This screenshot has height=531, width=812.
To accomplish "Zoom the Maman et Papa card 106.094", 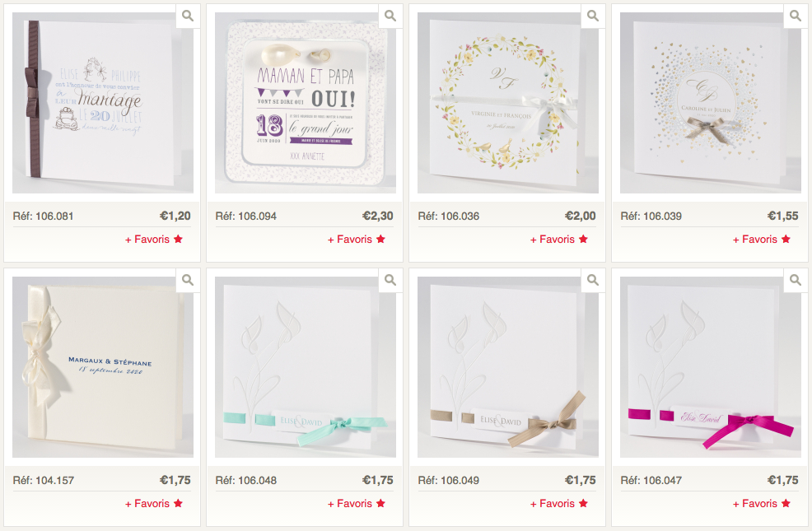I will point(390,16).
